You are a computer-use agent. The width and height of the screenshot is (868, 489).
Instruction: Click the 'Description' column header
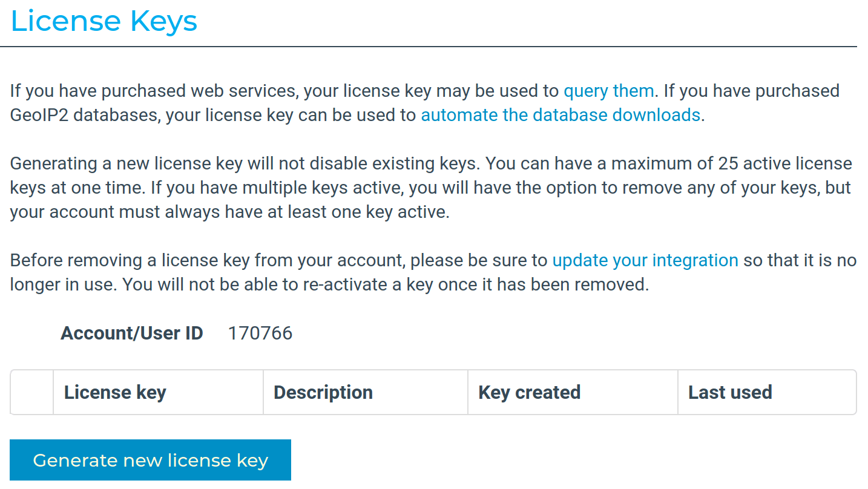click(322, 392)
